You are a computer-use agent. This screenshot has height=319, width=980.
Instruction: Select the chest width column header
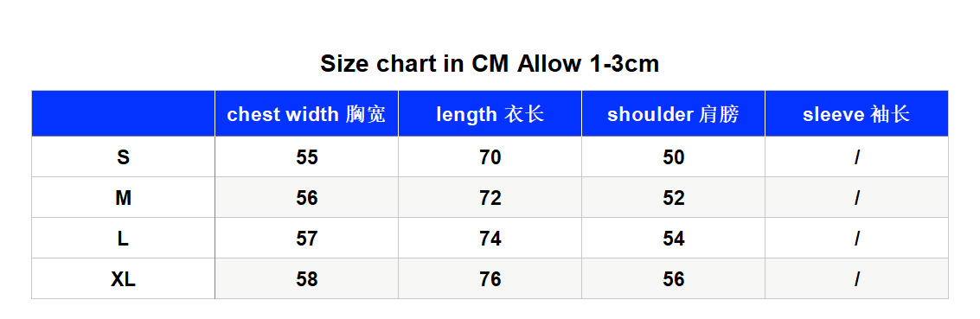(307, 113)
